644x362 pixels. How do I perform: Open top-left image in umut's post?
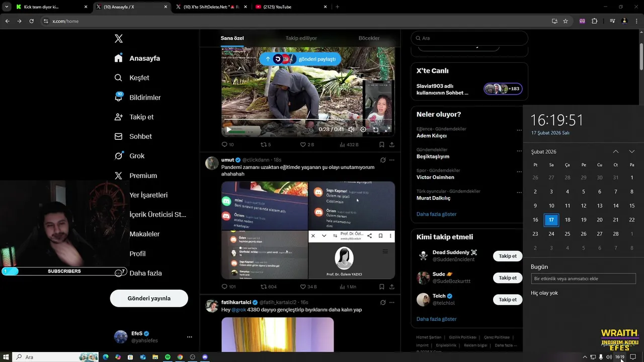265,206
